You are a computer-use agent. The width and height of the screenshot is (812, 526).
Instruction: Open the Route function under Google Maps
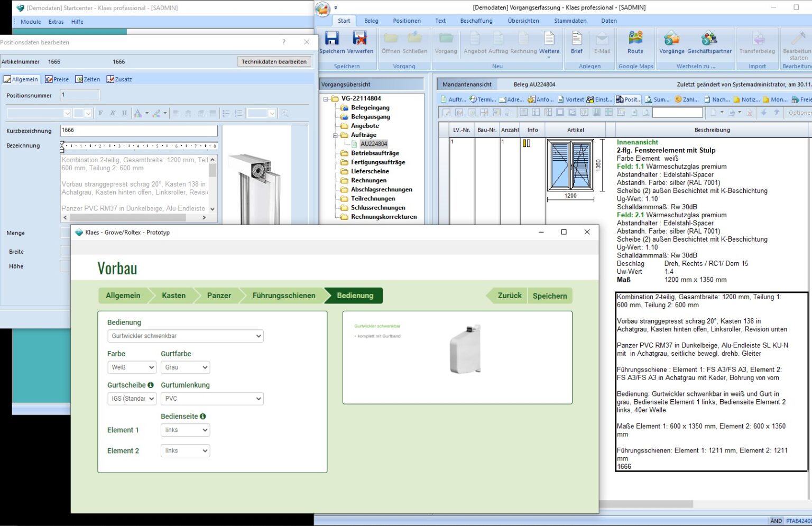tap(635, 42)
